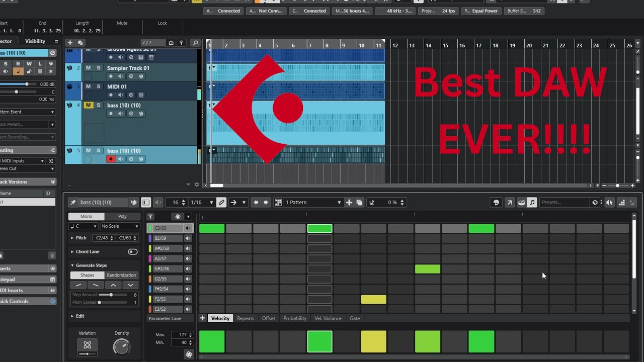Click lane filter funnel in pattern editor
The width and height of the screenshot is (644, 362).
(150, 217)
